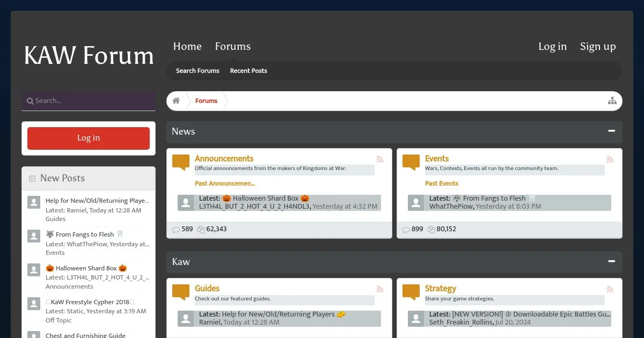Open latest Halloween Shard Box thread in Announcements
This screenshot has height=338, width=644.
tap(266, 199)
